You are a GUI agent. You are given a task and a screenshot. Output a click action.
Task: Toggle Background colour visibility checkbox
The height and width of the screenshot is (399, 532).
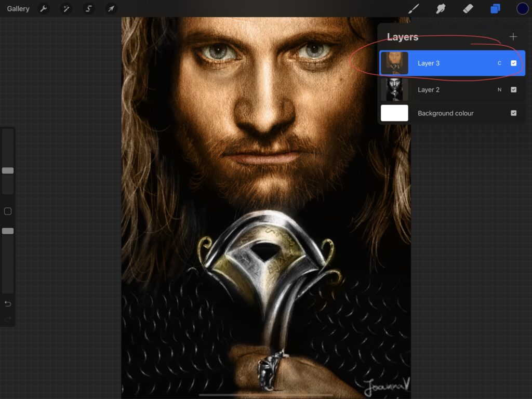[513, 113]
